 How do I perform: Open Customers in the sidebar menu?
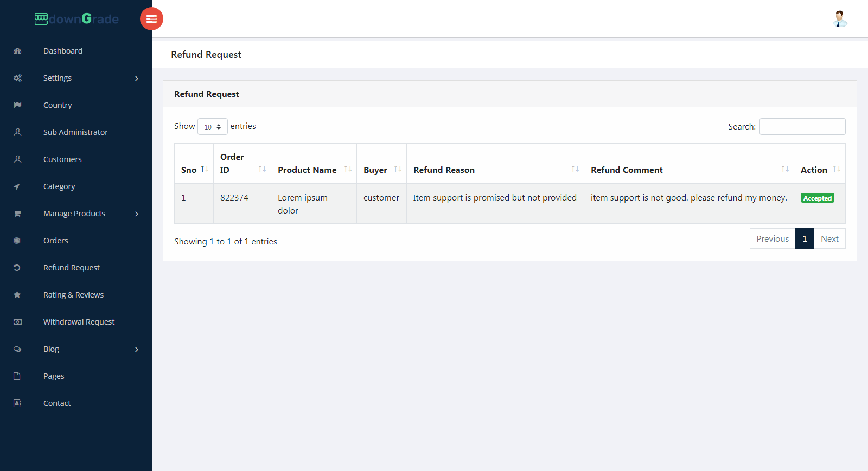coord(62,159)
